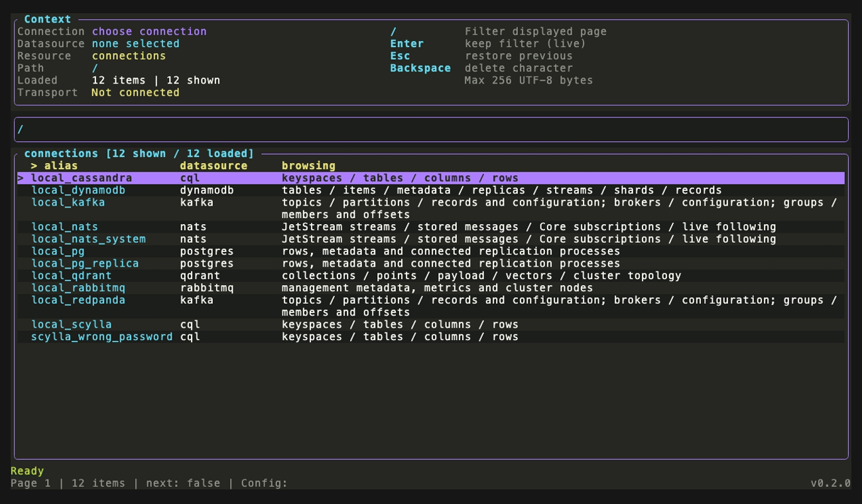Viewport: 862px width, 504px height.
Task: Click the 'connections [12 shown / 12 loaded]' title
Action: click(x=139, y=153)
